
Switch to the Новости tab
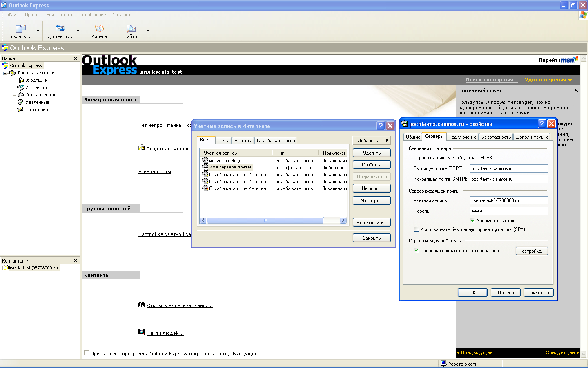pos(243,141)
